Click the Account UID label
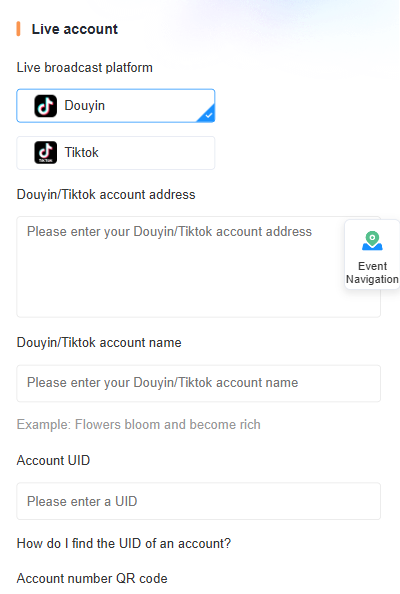Viewport: 400px width, 594px height. pos(53,460)
